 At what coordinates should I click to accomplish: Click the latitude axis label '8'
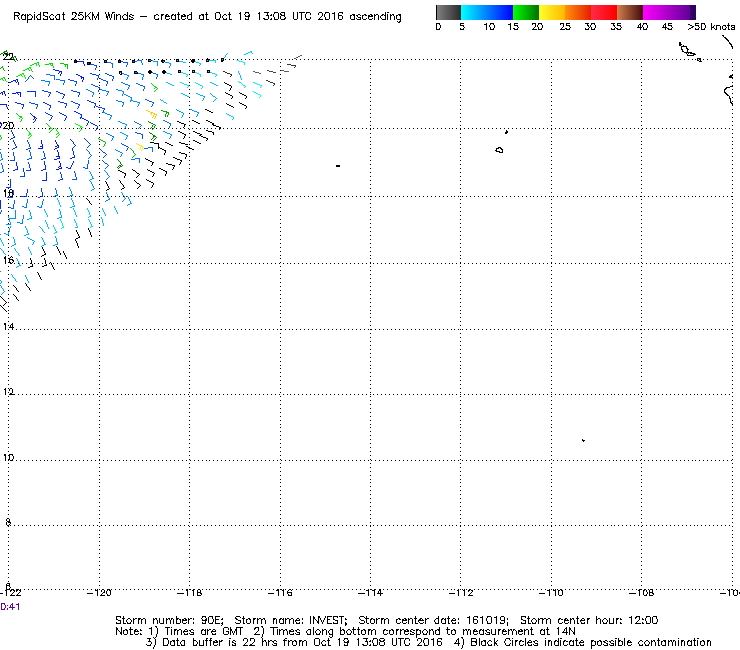pos(8,522)
